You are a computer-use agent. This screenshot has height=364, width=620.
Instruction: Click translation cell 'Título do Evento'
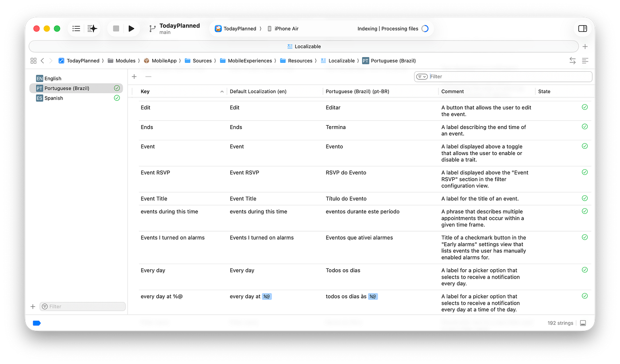pyautogui.click(x=346, y=199)
